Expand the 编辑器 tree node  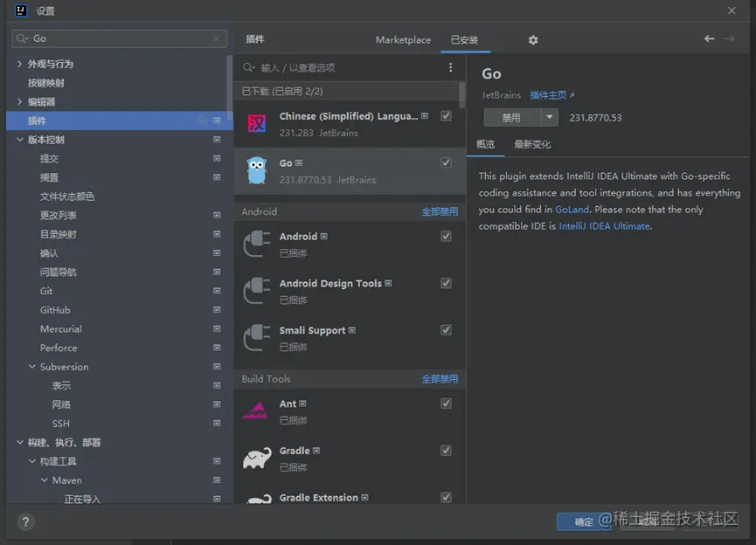coord(19,101)
